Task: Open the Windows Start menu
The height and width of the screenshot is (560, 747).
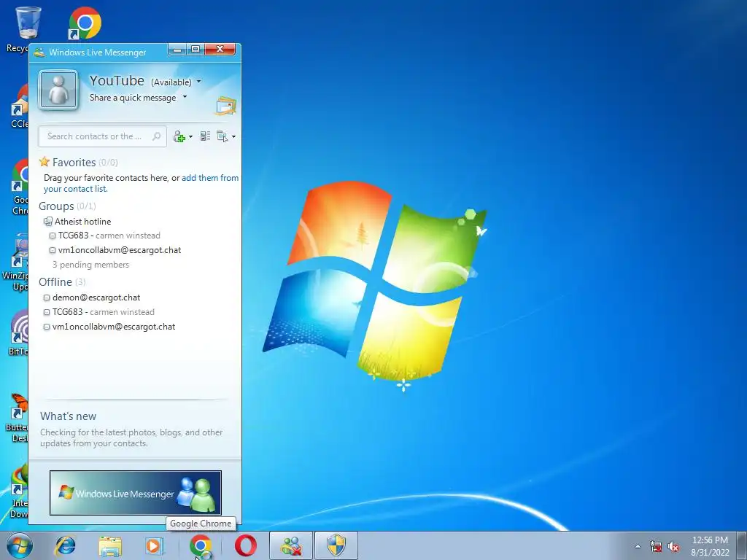Action: tap(20, 545)
